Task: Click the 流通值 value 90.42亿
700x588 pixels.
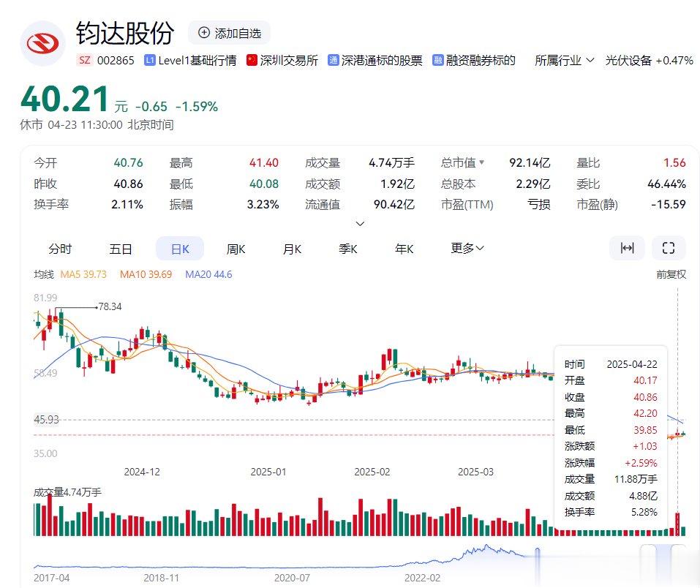Action: [x=394, y=205]
